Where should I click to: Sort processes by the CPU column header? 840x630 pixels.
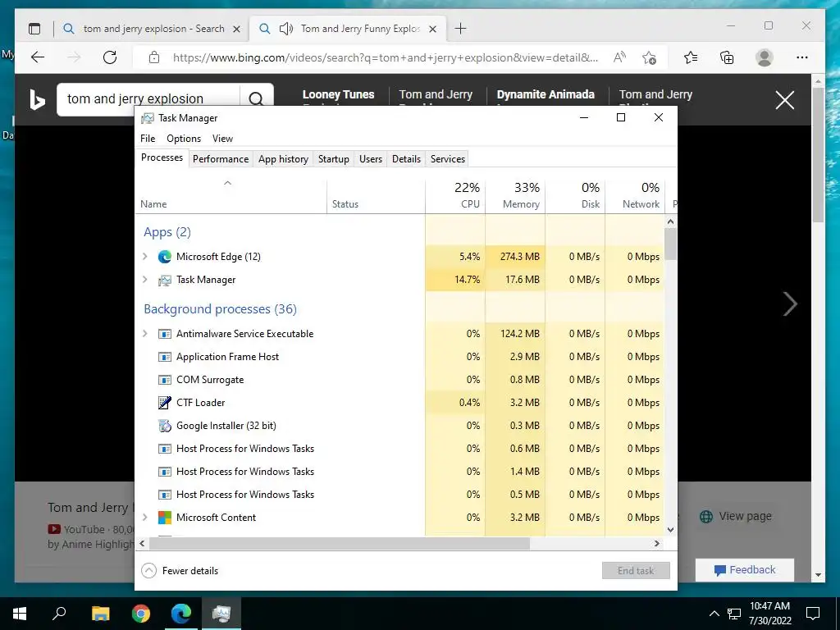(x=455, y=195)
